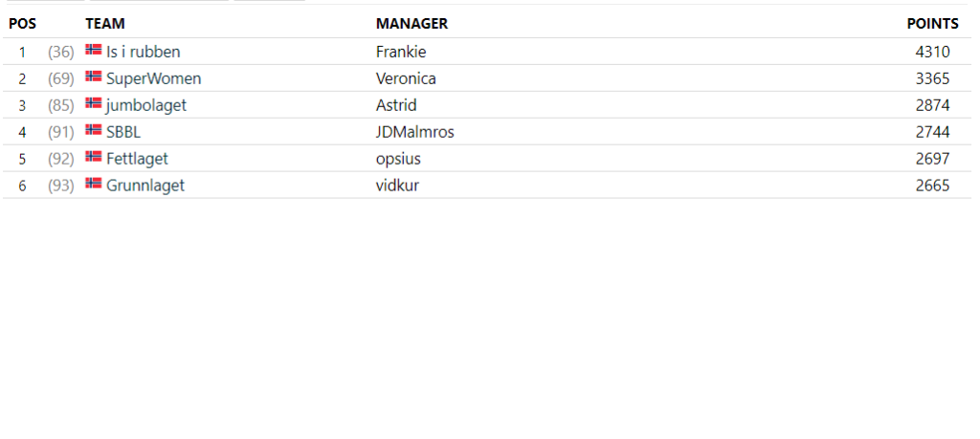Screen dimensions: 980x439
Task: Click the Norwegian flag beside Is i rubben
Action: (93, 50)
